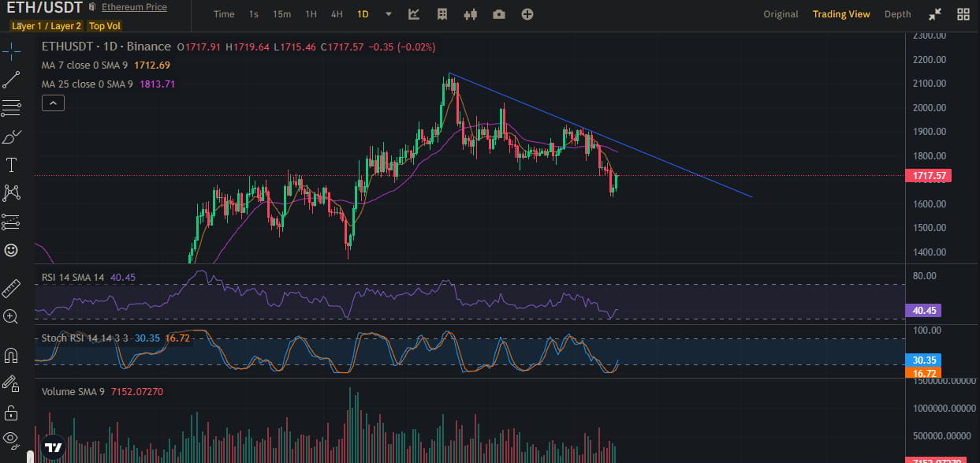Collapse the indicator legend chevron

tap(53, 103)
